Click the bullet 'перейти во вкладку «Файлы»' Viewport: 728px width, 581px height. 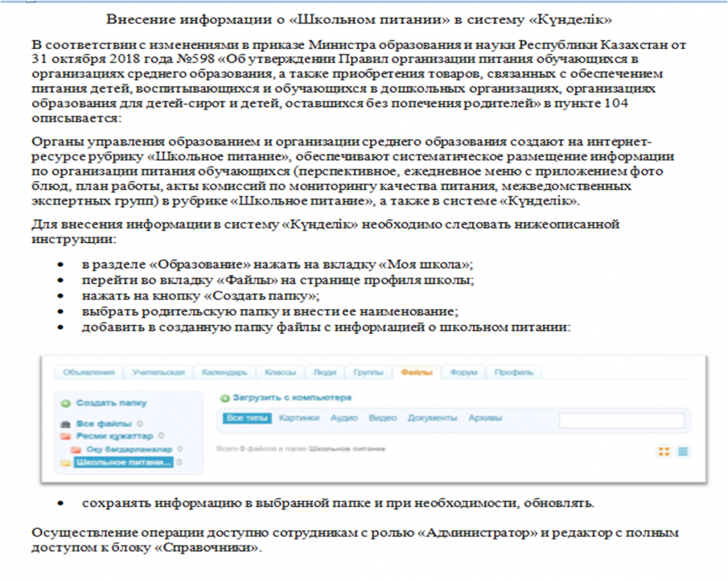coord(278,280)
